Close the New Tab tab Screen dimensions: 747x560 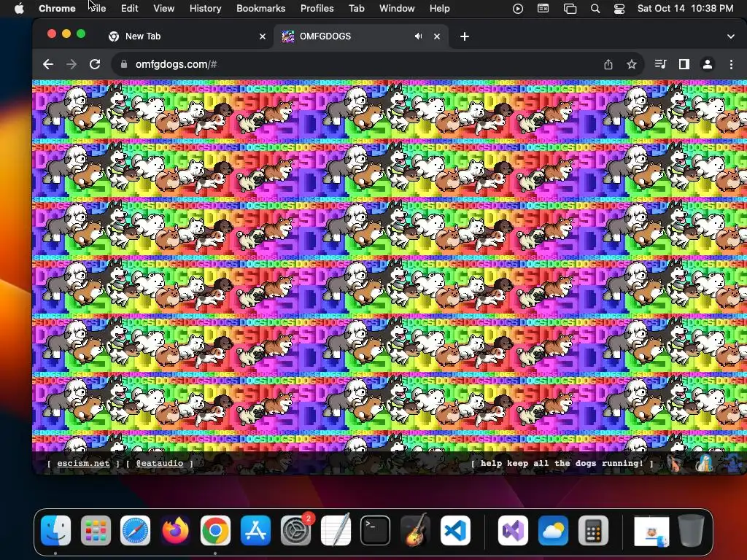[x=263, y=36]
